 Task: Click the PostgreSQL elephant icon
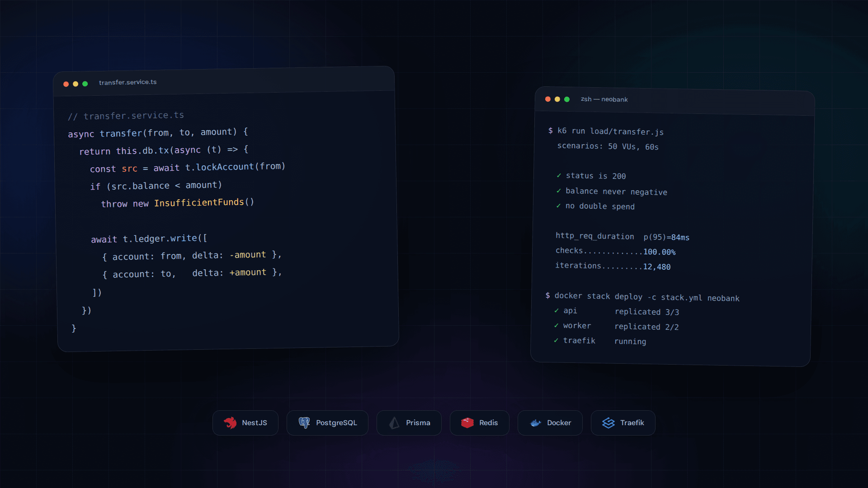(x=304, y=423)
